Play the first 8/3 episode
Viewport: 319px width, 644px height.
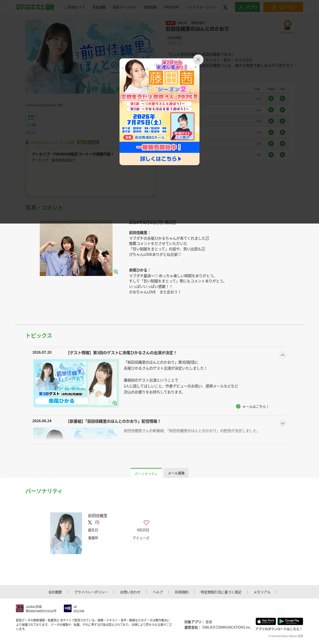[282, 99]
